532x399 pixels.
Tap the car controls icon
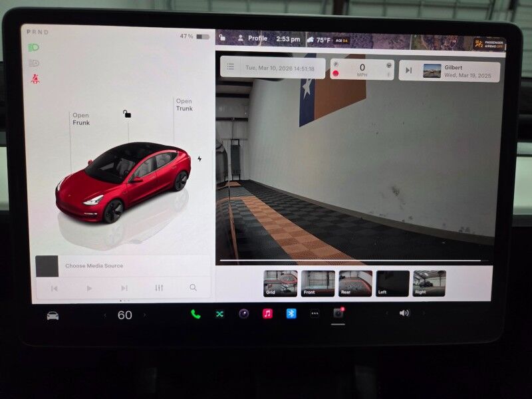53,315
